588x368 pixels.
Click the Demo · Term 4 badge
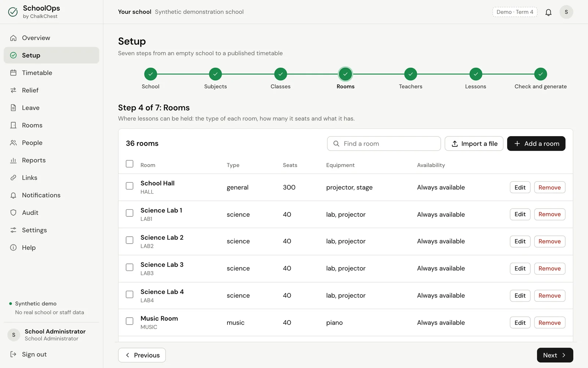(x=515, y=12)
